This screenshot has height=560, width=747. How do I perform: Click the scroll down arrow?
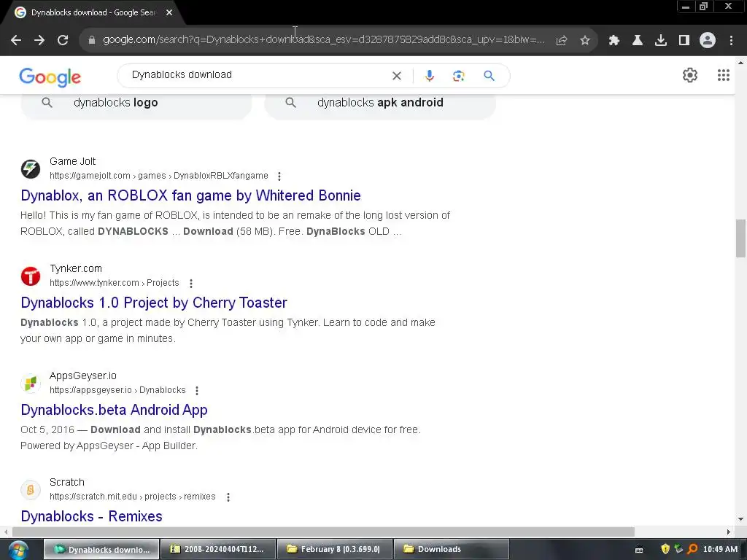click(x=740, y=519)
